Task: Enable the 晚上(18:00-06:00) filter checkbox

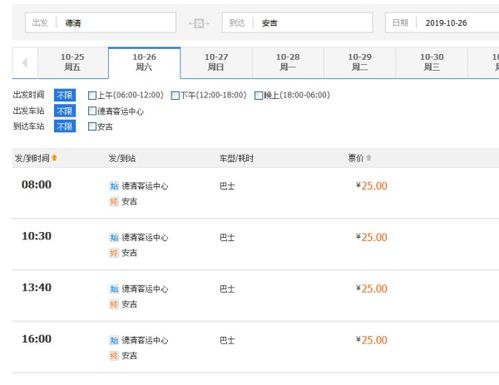Action: point(258,95)
